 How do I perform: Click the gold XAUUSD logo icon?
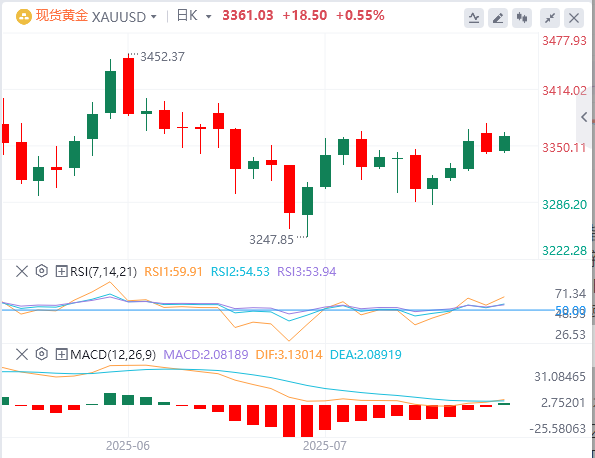pyautogui.click(x=24, y=17)
